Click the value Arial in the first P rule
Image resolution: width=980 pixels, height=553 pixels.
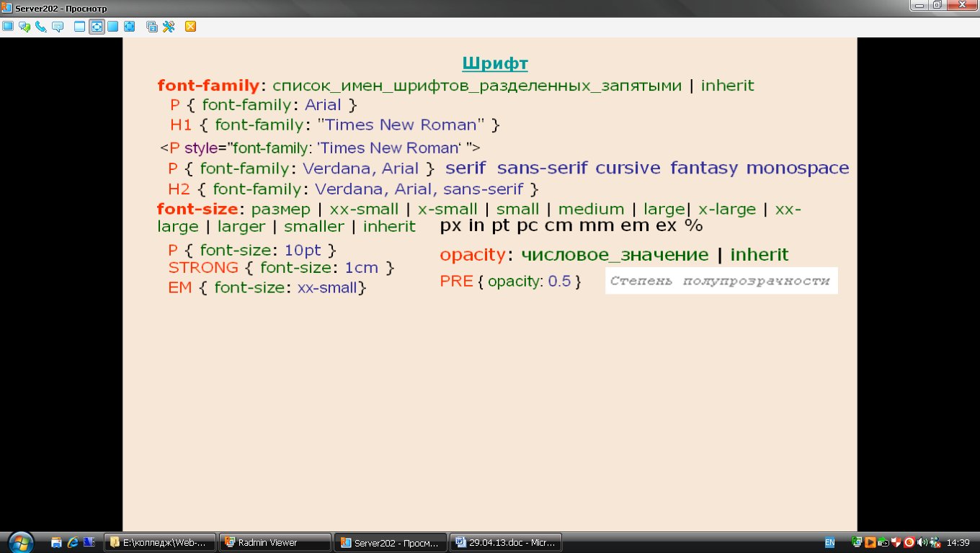coord(323,105)
